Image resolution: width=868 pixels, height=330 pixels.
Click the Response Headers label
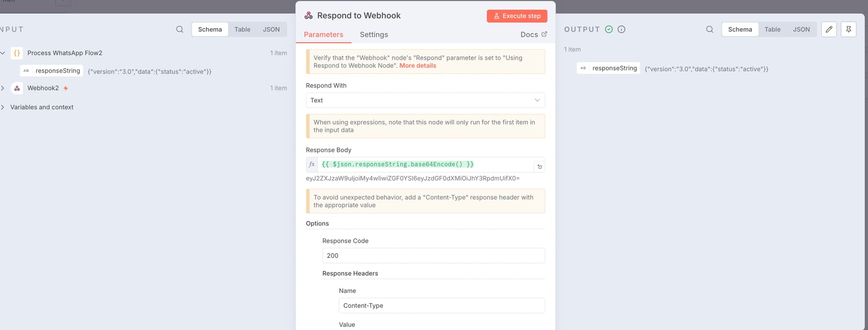pyautogui.click(x=350, y=273)
